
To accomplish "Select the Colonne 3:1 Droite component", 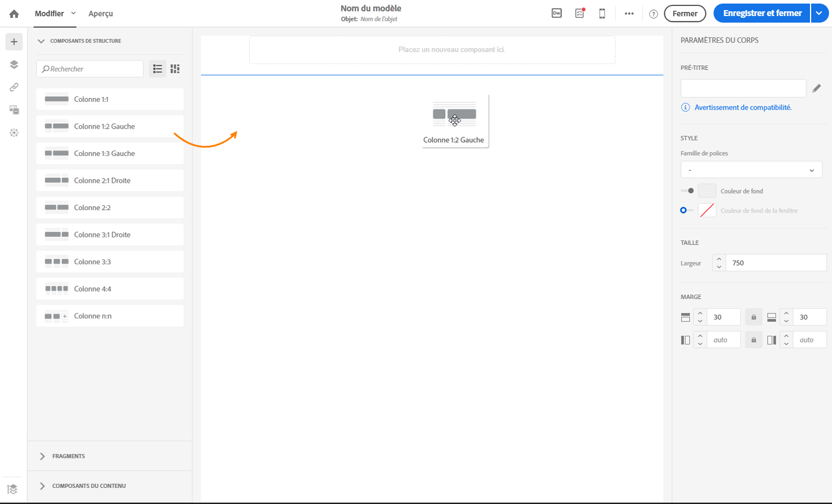I will (x=110, y=234).
